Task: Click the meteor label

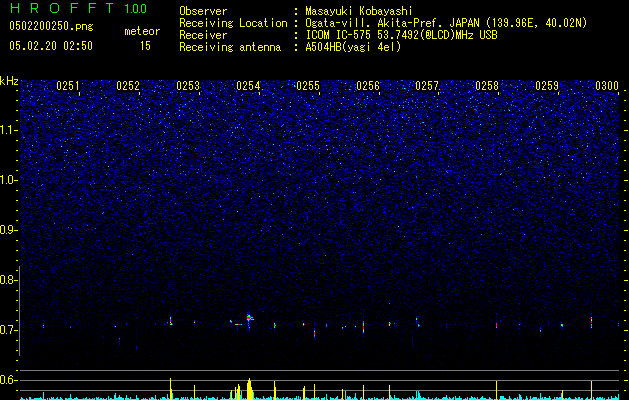Action: [x=142, y=31]
